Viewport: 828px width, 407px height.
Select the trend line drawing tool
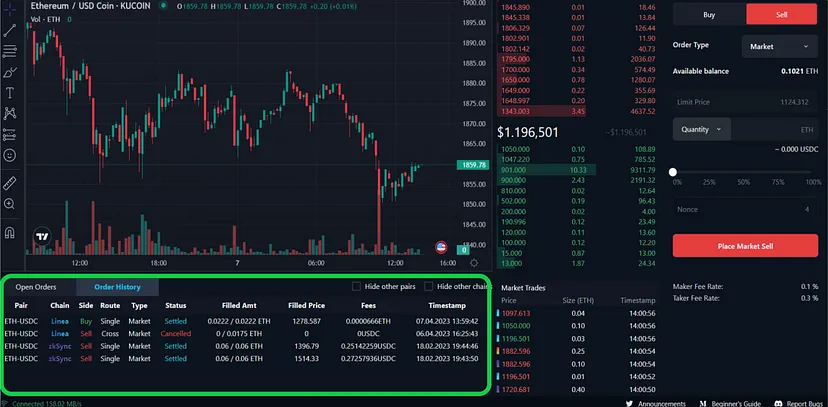(x=10, y=30)
